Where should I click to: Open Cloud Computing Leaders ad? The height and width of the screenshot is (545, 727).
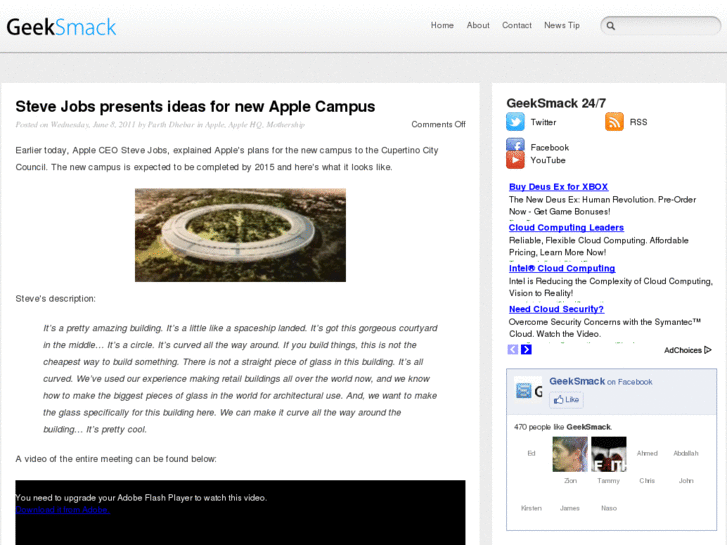pyautogui.click(x=566, y=227)
